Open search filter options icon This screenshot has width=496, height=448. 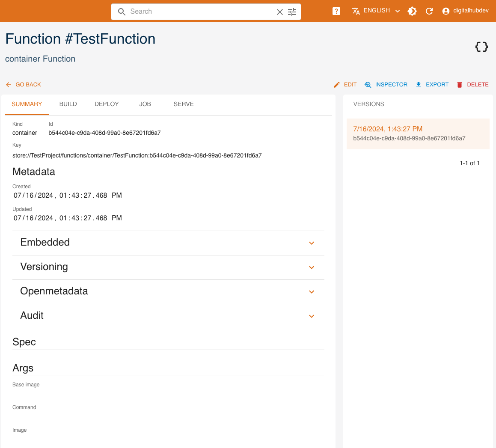coord(292,12)
